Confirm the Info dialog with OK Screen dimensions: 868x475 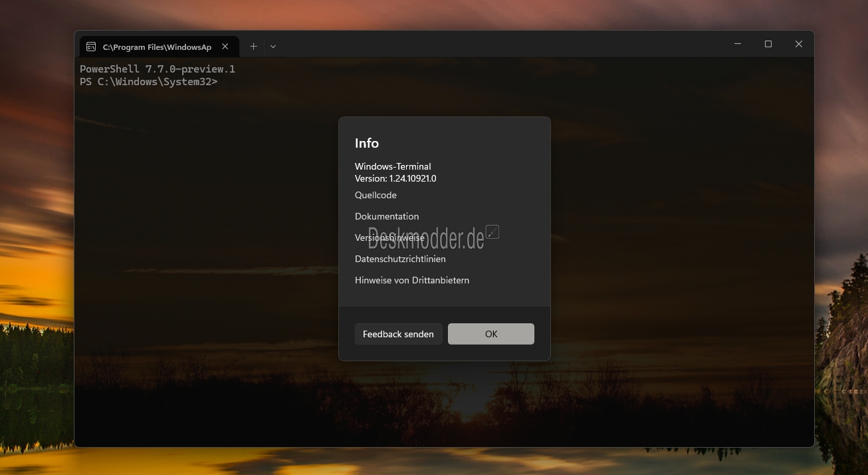491,334
